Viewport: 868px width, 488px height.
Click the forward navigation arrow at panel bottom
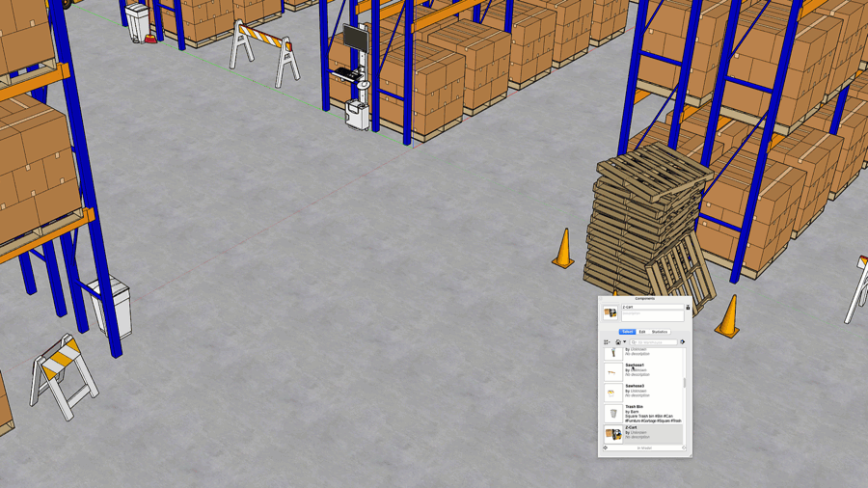[x=684, y=447]
